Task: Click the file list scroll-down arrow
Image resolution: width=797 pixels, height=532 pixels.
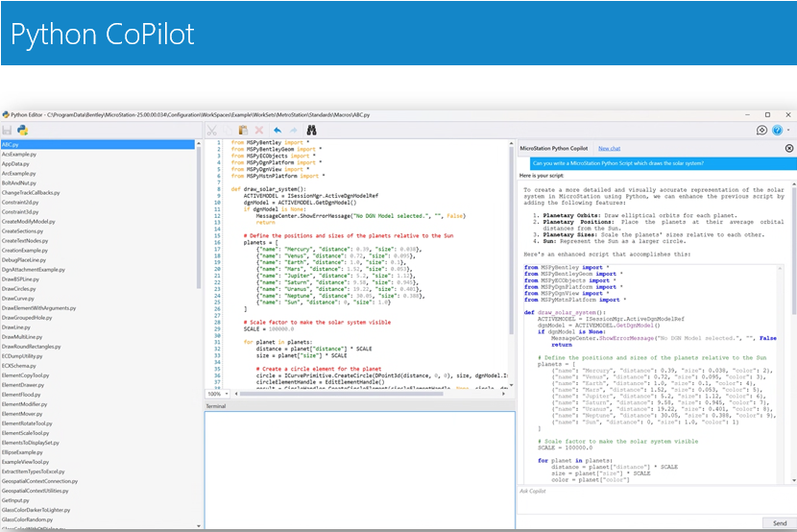Action: (x=200, y=526)
